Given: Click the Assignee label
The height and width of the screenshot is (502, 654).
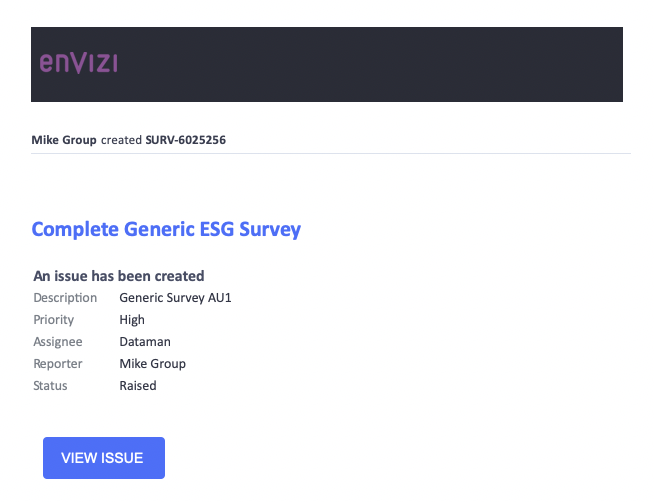Looking at the screenshot, I should [58, 342].
